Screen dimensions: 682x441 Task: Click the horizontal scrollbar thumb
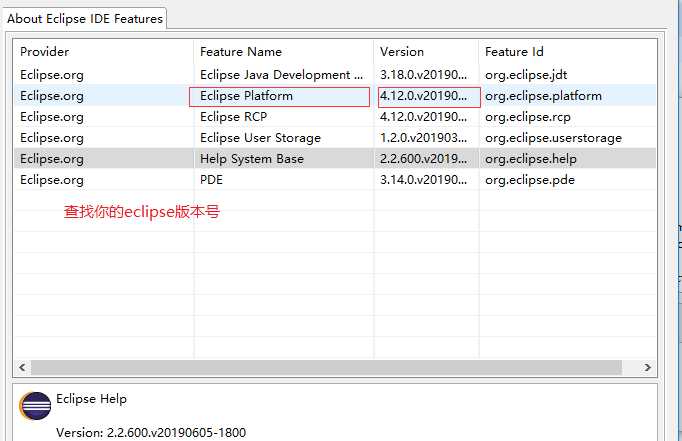[326, 368]
